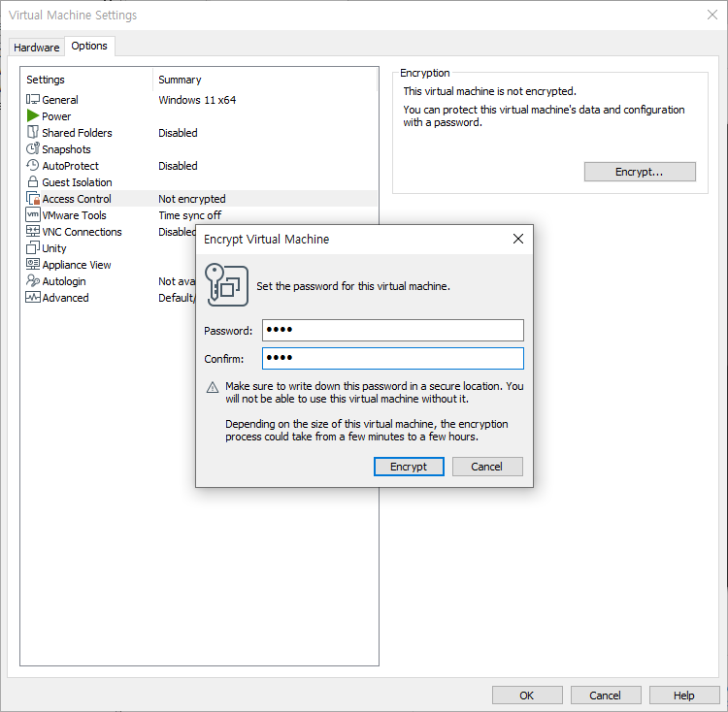Click the key icon in Encrypt dialog
728x712 pixels.
point(226,285)
